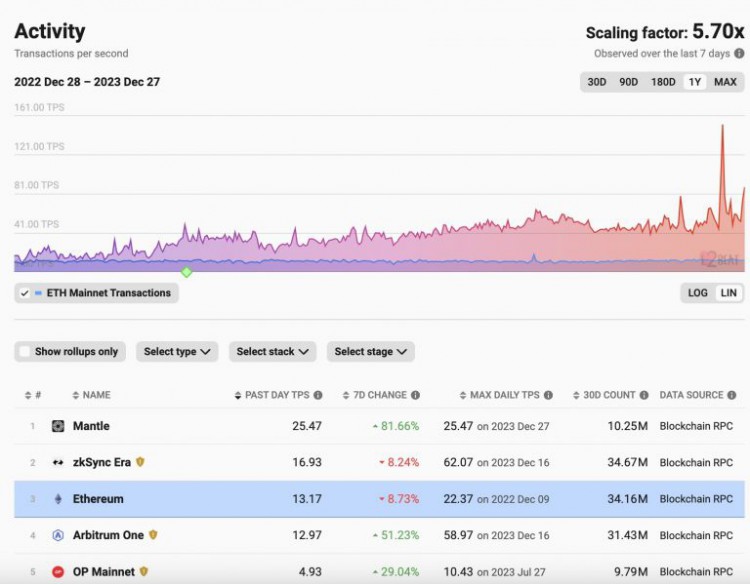The height and width of the screenshot is (584, 750).
Task: Click sort arrows beside PAST DAY TPS
Action: tap(238, 395)
